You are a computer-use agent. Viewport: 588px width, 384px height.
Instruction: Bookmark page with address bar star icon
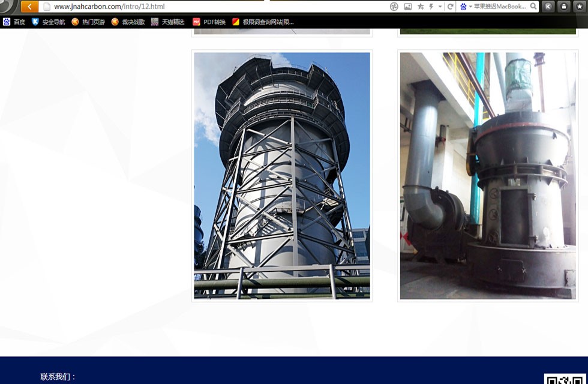pos(421,7)
